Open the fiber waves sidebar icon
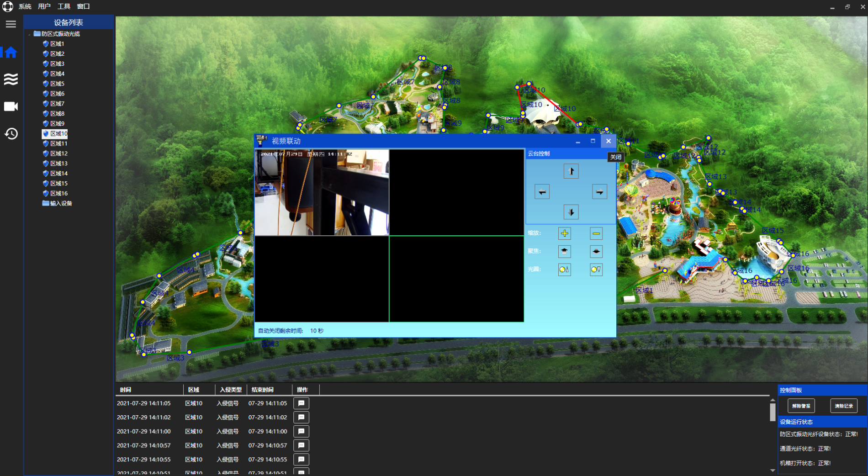Screen dimensions: 868x476 [x=11, y=79]
